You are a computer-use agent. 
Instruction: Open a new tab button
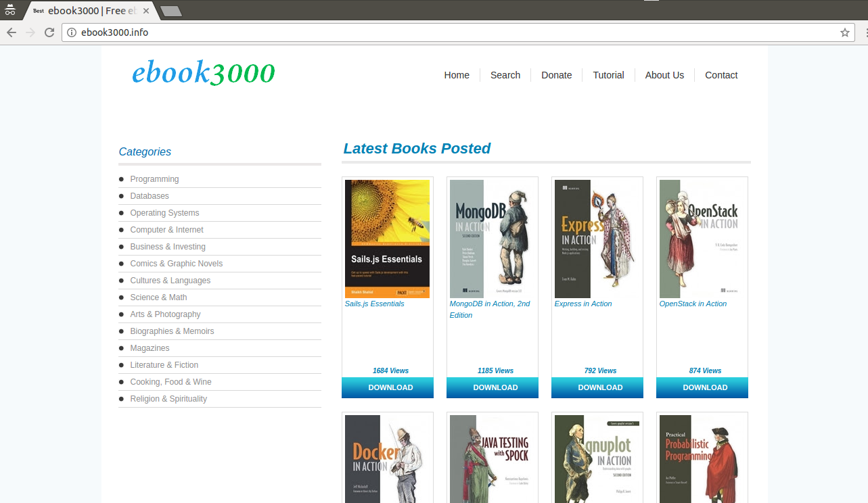tap(170, 11)
